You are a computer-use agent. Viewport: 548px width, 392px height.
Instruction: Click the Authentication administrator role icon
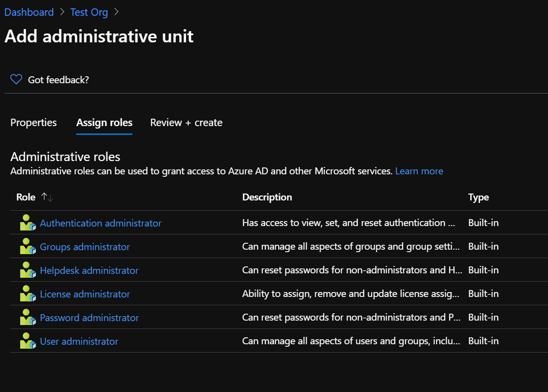click(28, 223)
